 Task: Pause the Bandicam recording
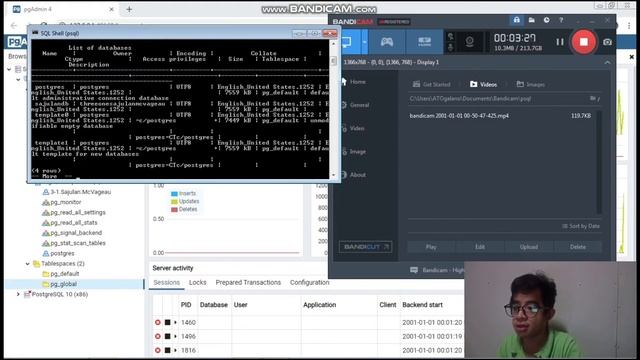pyautogui.click(x=560, y=42)
